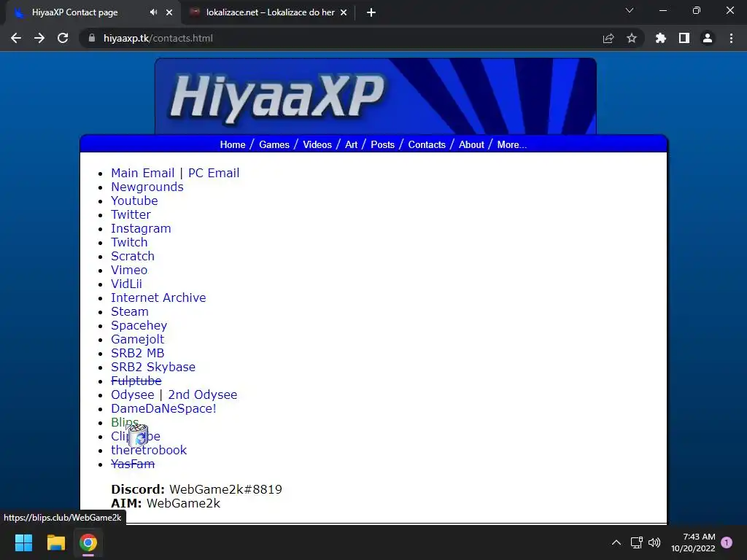This screenshot has height=560, width=747.
Task: Visit the Newgrounds link
Action: pos(147,187)
